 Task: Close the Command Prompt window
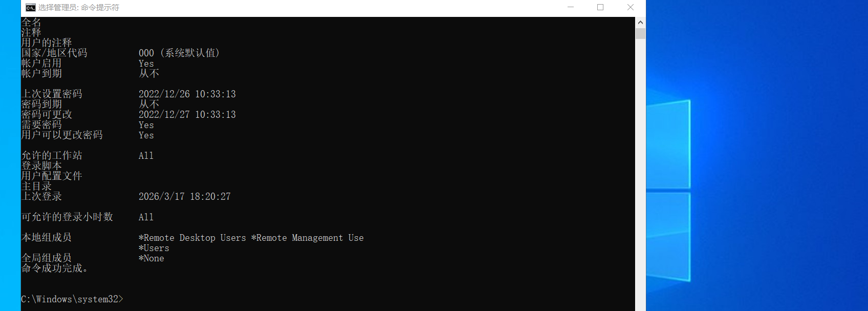(631, 8)
